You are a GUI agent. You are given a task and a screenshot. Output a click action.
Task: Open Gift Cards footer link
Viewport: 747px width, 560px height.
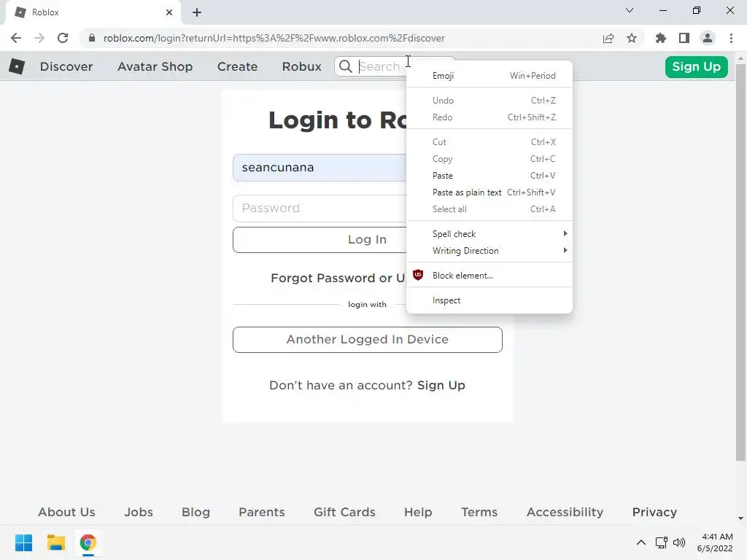tap(344, 512)
